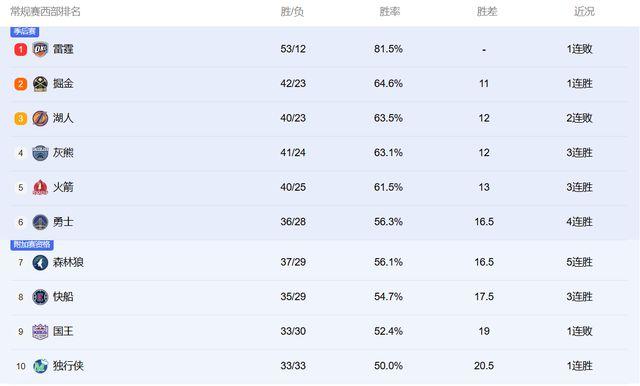Click the Mavericks team logo
Image resolution: width=640 pixels, height=386 pixels.
tap(40, 366)
